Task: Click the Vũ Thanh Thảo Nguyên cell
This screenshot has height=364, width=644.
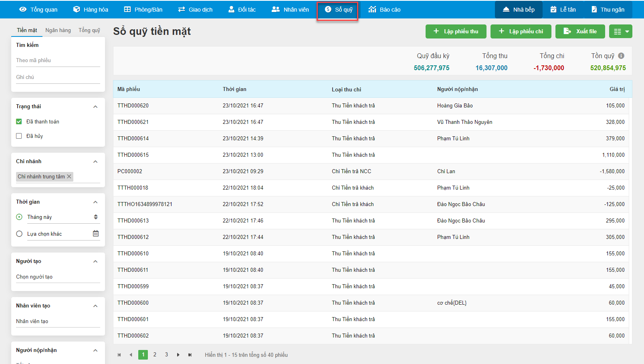Action: 465,122
